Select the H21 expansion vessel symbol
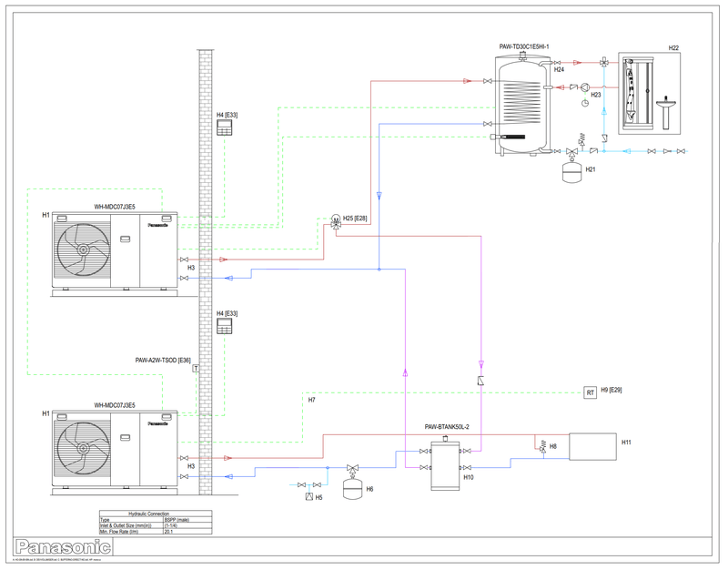 (x=572, y=171)
